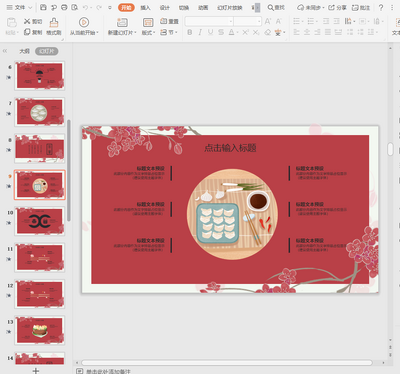Open the vertical three-dot more options menu
Viewport: 400px width, 374px height.
click(x=392, y=7)
